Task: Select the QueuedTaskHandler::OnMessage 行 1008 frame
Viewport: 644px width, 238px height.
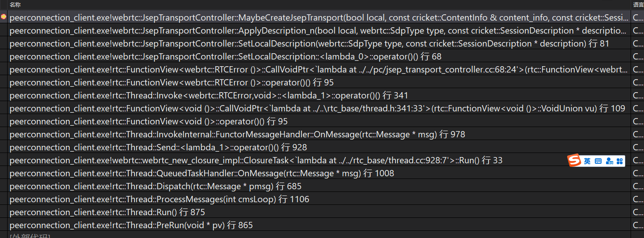Action: 202,174
